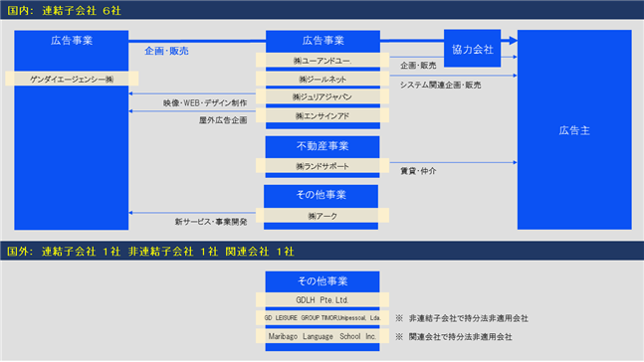Screen dimensions: 644x362
Task: Click GD LEISURE GROUP TIMOR label
Action: pyautogui.click(x=322, y=318)
